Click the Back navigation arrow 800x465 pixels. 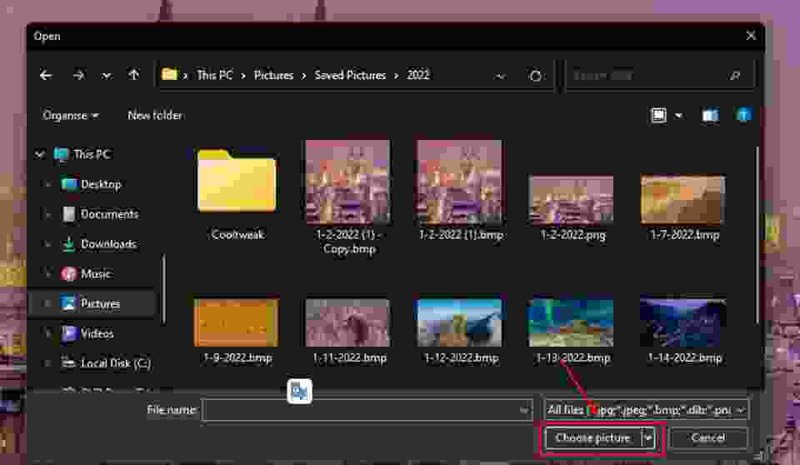[46, 76]
